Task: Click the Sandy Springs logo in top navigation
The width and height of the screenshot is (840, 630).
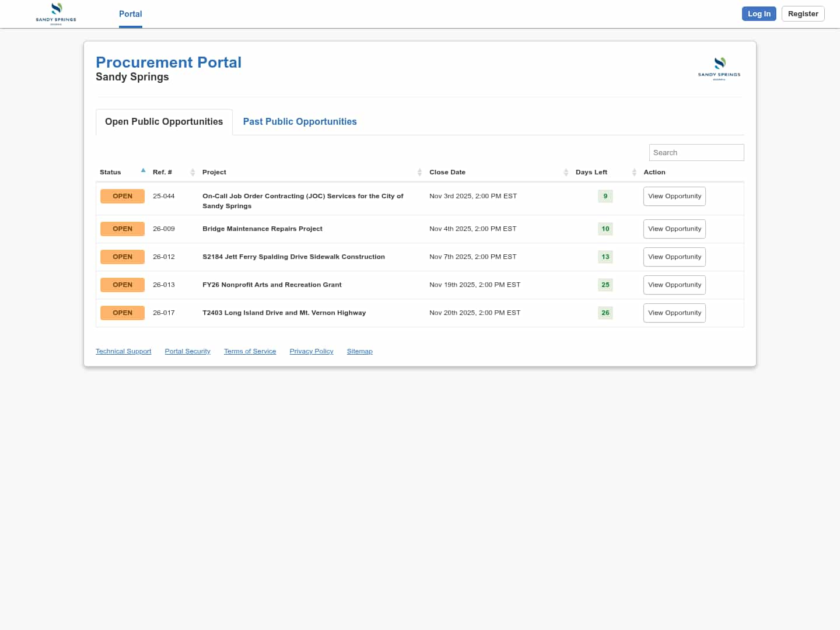Action: pyautogui.click(x=56, y=13)
